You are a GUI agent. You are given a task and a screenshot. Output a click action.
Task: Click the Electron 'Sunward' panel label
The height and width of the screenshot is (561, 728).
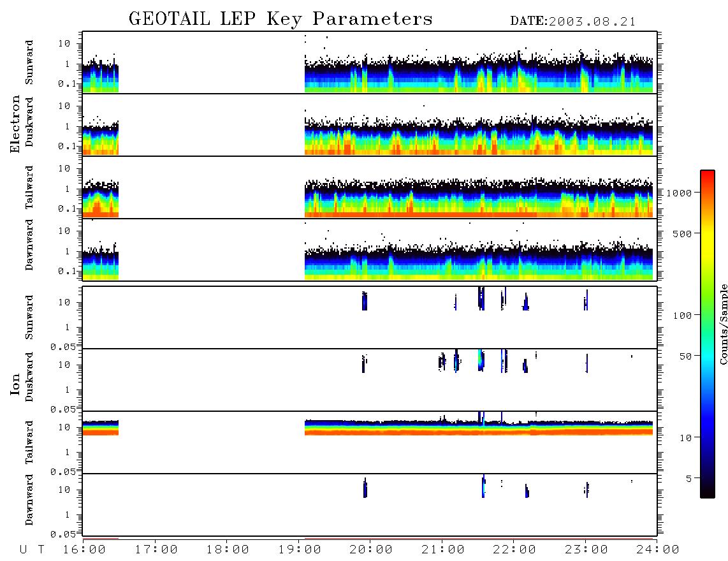29,62
